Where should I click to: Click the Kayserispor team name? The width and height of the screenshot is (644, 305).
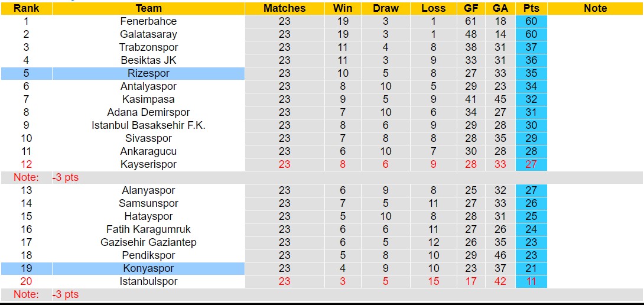148,164
